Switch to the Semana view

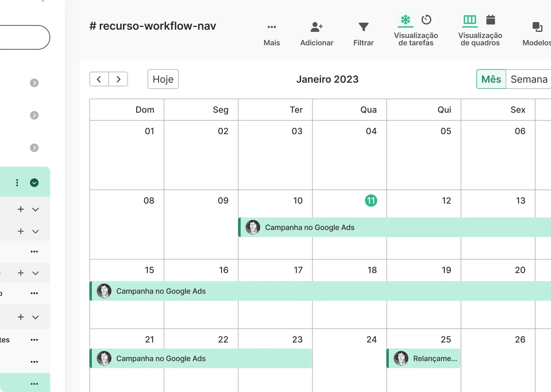[529, 79]
